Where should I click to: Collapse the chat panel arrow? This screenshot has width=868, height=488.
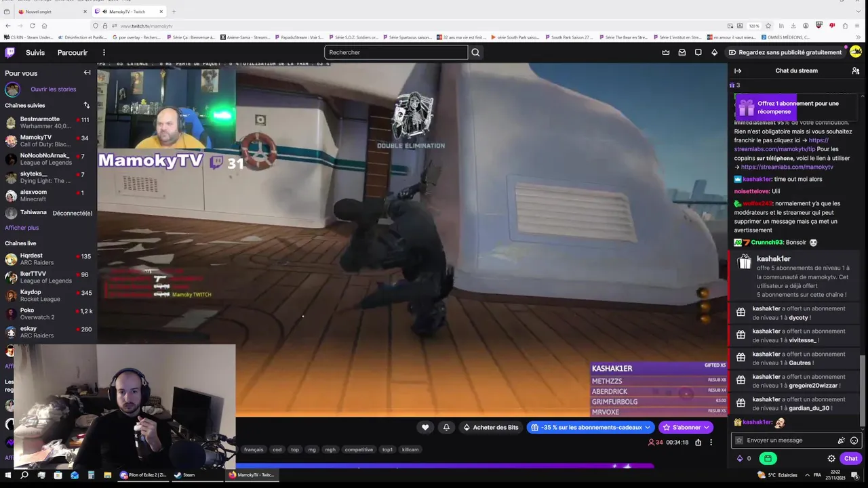(738, 70)
